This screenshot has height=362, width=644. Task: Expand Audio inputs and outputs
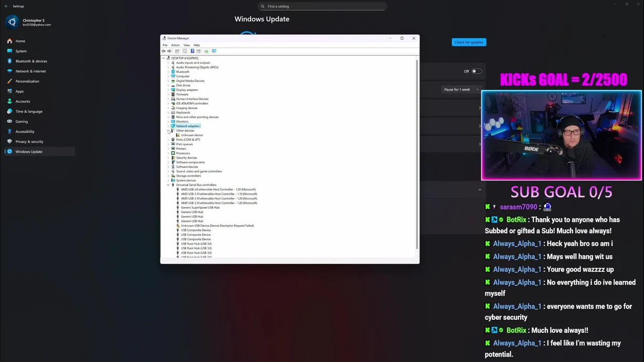tap(168, 63)
